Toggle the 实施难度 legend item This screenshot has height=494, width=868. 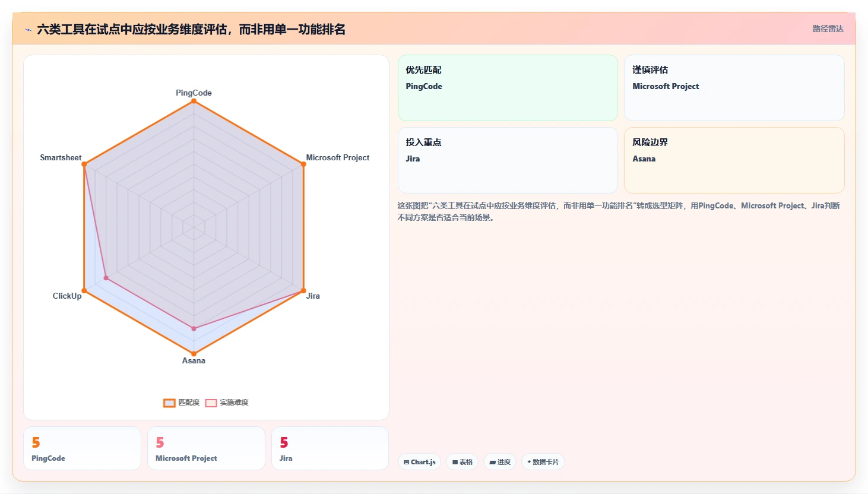tap(227, 403)
